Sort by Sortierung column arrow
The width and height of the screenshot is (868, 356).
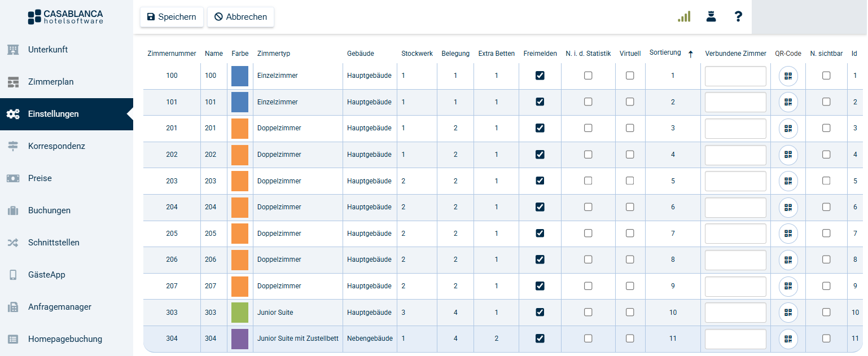point(690,54)
